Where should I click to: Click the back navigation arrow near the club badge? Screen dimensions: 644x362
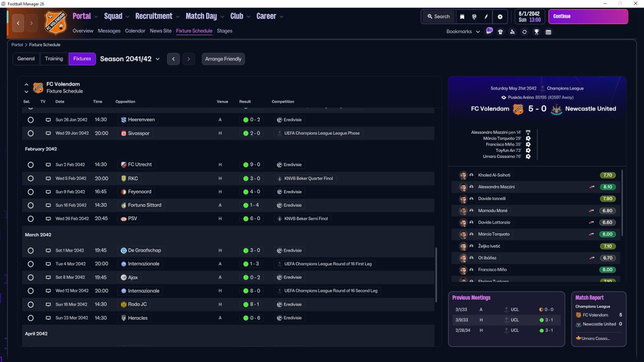[19, 23]
